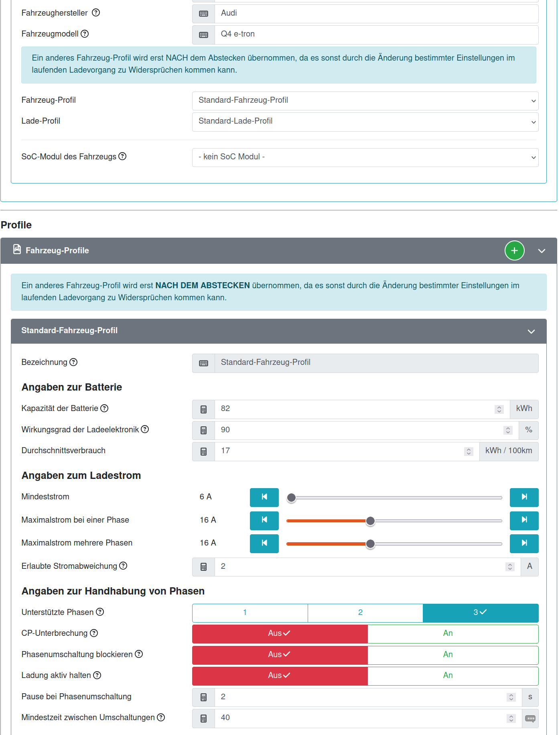560x735 pixels.
Task: Open the Fahrzeug-Profil dropdown
Action: tap(365, 101)
